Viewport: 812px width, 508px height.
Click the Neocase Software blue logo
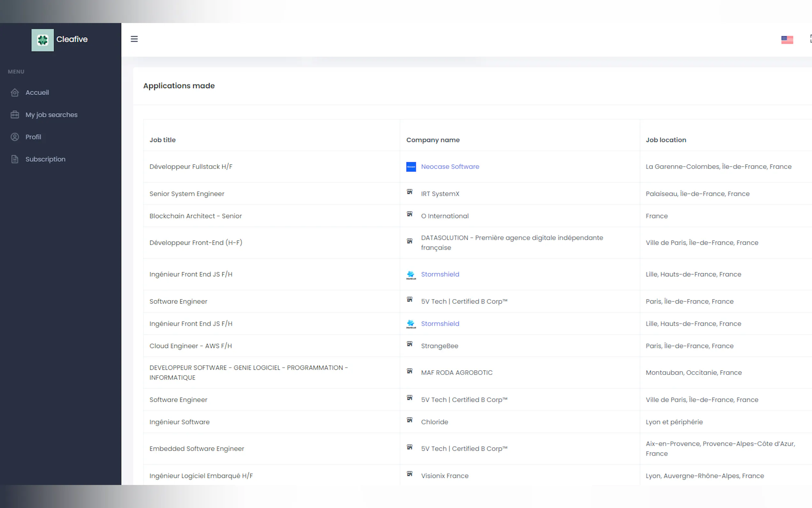pos(411,167)
